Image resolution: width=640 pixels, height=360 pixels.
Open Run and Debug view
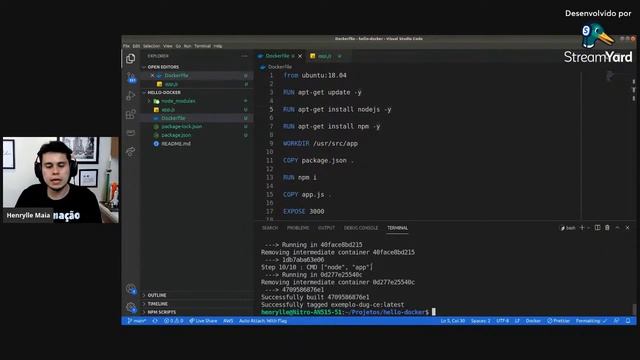(x=131, y=96)
